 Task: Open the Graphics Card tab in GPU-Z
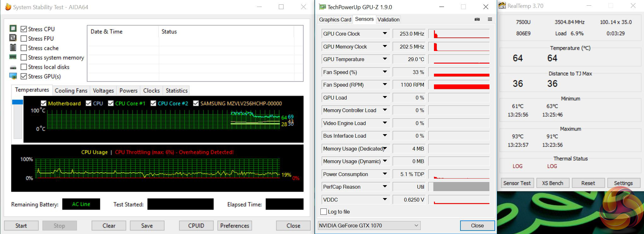(x=335, y=20)
